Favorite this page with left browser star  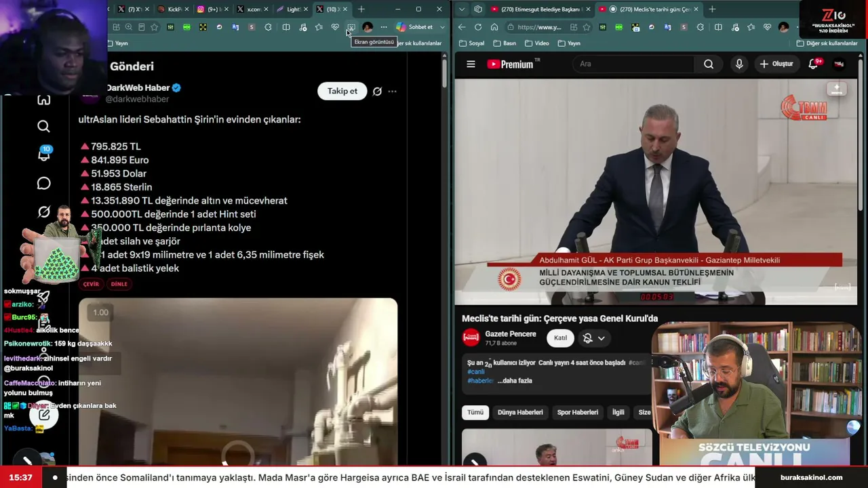coord(154,27)
